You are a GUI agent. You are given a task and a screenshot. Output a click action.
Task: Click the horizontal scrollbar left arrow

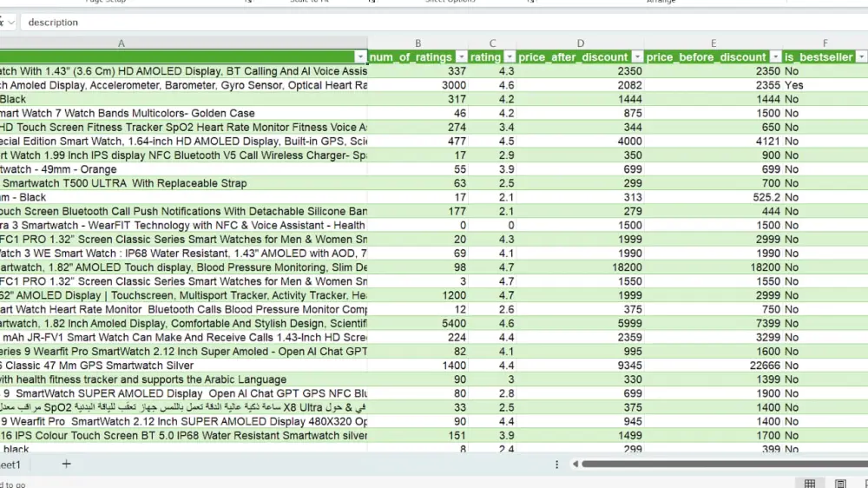(575, 465)
